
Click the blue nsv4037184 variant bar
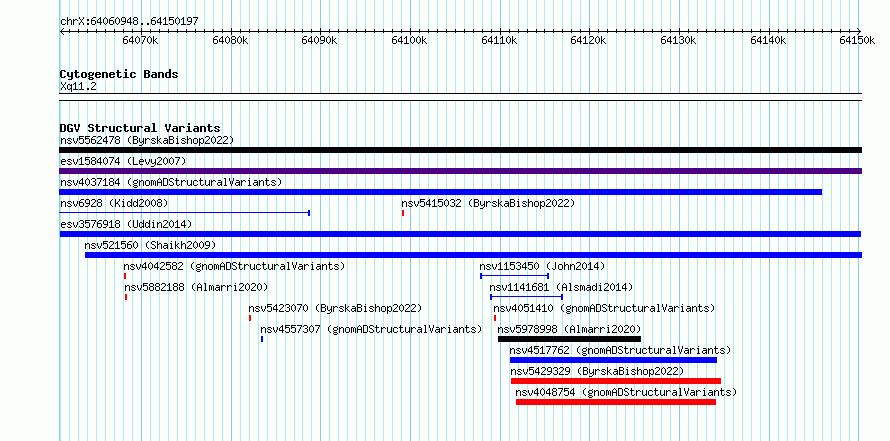(x=440, y=192)
